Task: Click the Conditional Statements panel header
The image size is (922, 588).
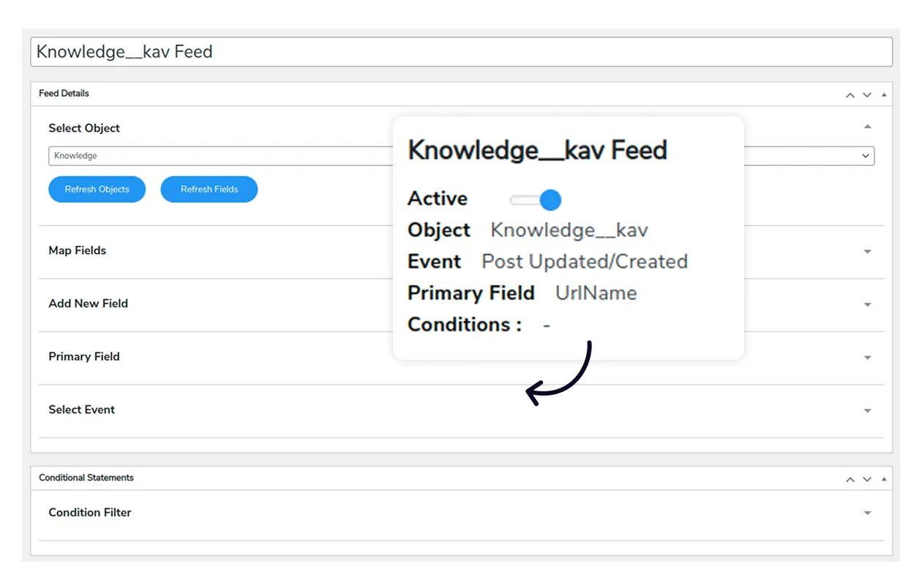Action: coord(461,478)
